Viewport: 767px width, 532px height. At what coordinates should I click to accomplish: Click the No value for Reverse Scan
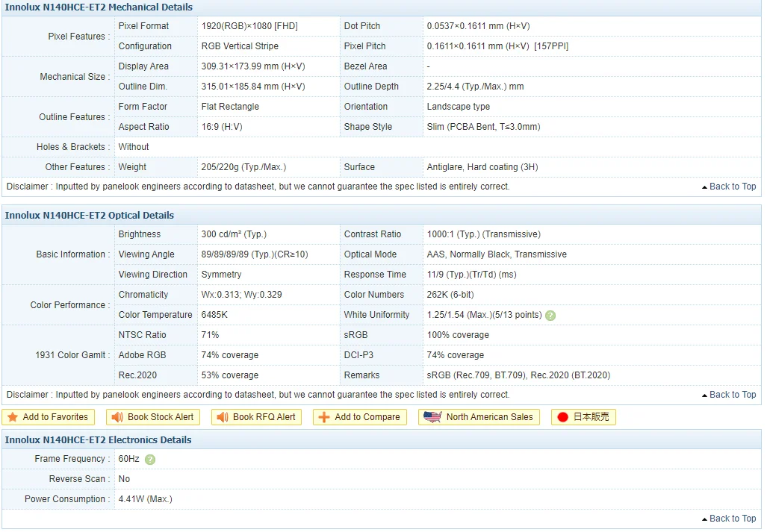coord(124,479)
